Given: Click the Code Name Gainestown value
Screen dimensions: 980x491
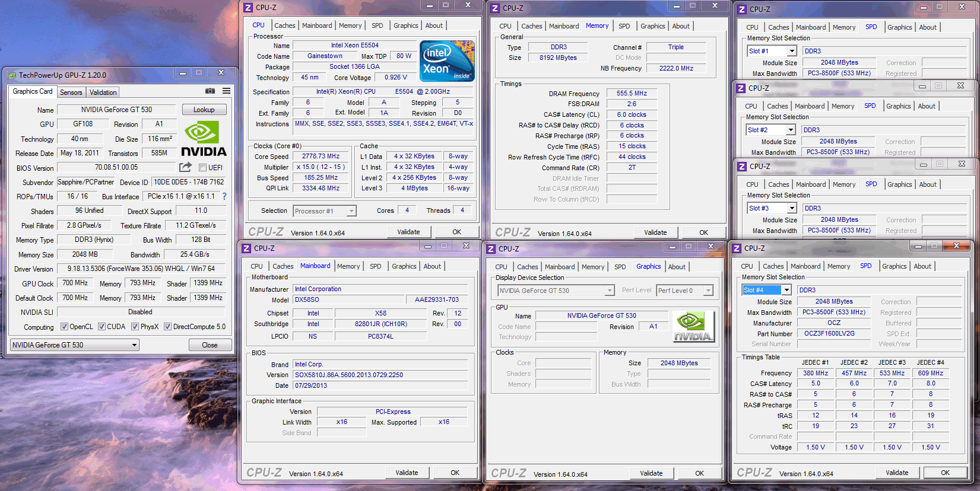Looking at the screenshot, I should (325, 56).
